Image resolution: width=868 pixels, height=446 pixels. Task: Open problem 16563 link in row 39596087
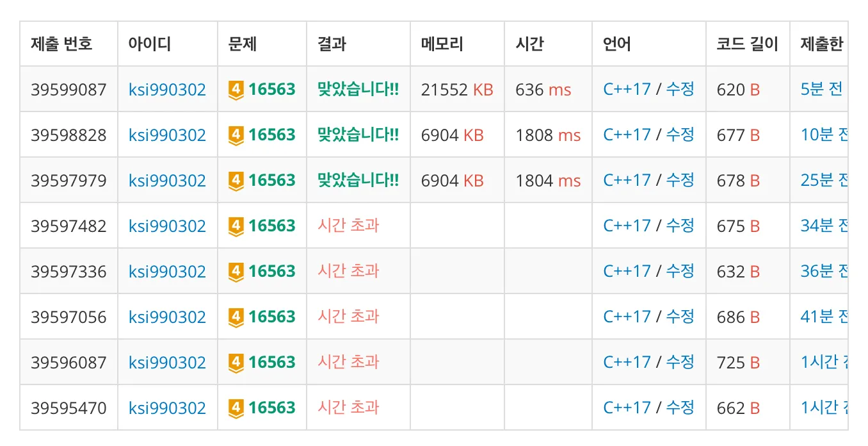click(x=272, y=363)
